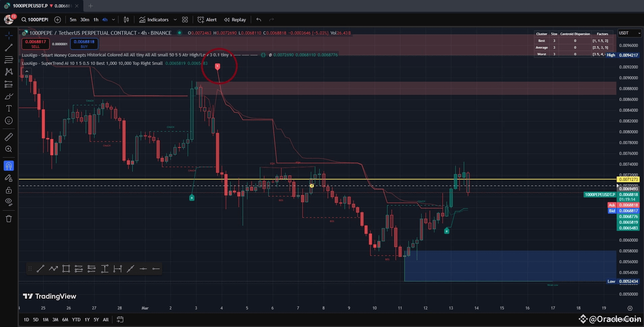The height and width of the screenshot is (327, 644).
Task: Toggle stay in drawing mode
Action: (9, 178)
